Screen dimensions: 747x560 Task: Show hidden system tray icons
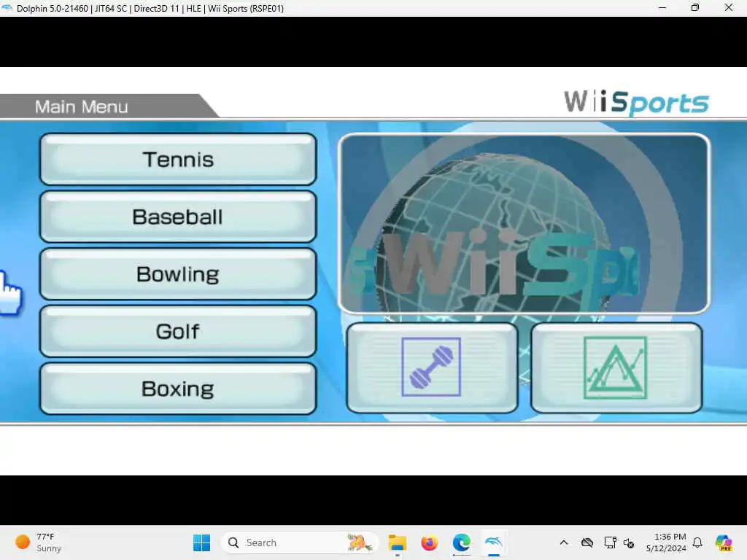click(564, 542)
